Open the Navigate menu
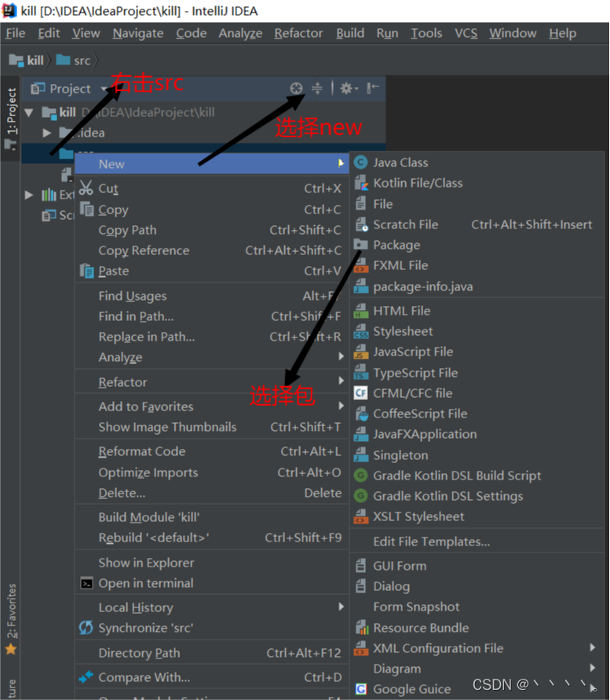This screenshot has height=700, width=610. pos(138,33)
